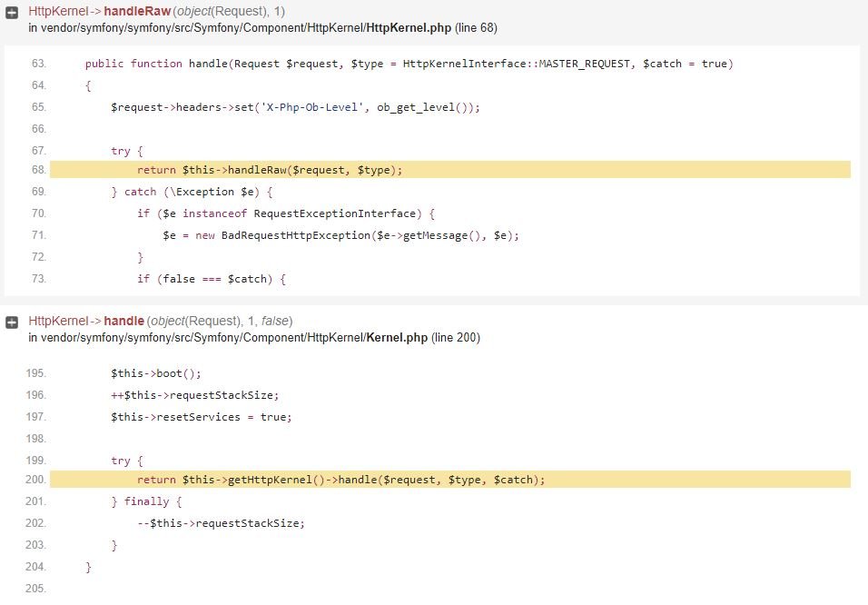Screen dimensions: 868x605
Task: Collapse the HttpKernel handleRaw trace block
Action: click(12, 13)
